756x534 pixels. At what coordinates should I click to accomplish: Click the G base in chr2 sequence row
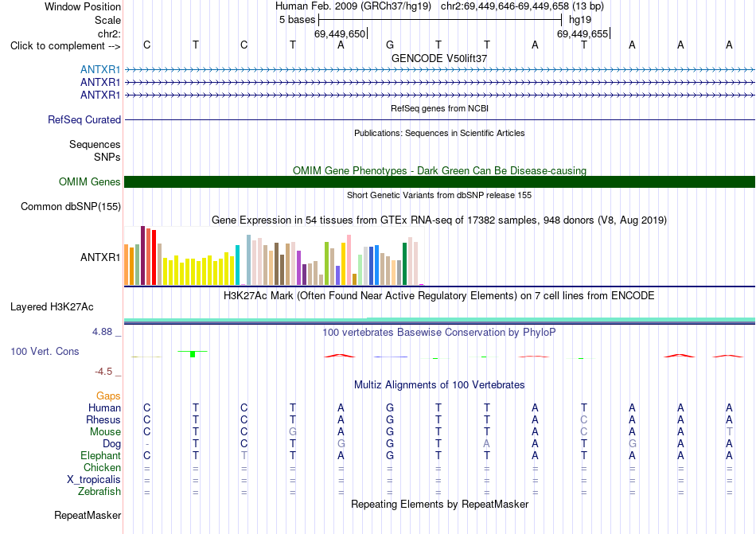390,45
